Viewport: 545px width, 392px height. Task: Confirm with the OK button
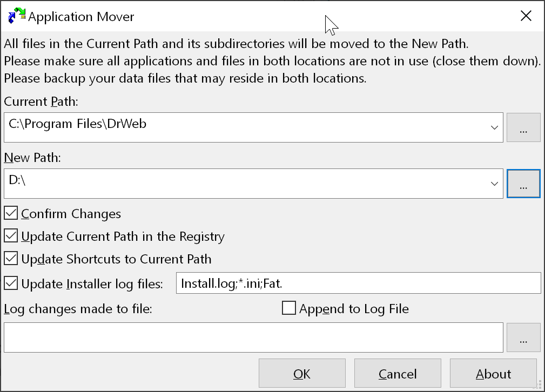coord(302,373)
